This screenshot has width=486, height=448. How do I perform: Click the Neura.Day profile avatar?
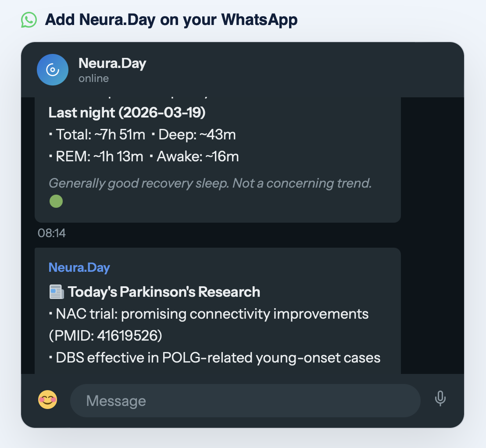click(x=53, y=70)
